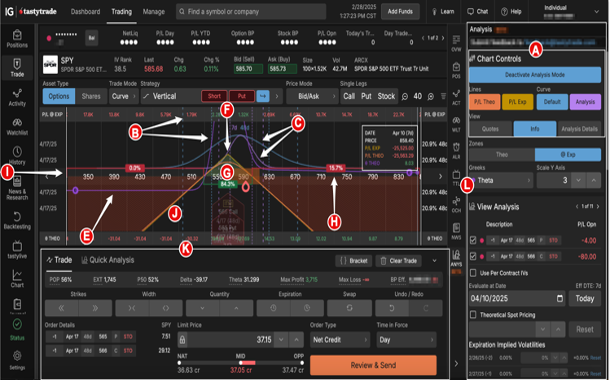Open Positions in the left sidebar
This screenshot has height=380, width=610.
tap(17, 39)
